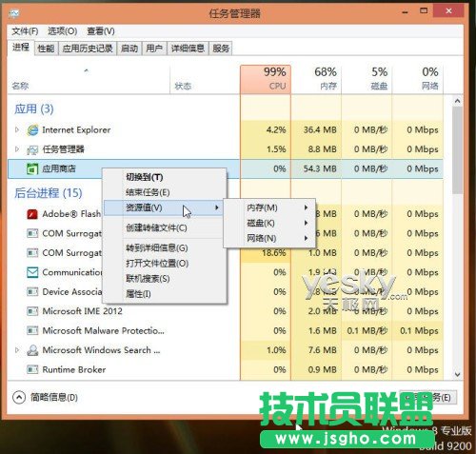
Task: Click the 4.2% CPU value
Action: click(276, 129)
